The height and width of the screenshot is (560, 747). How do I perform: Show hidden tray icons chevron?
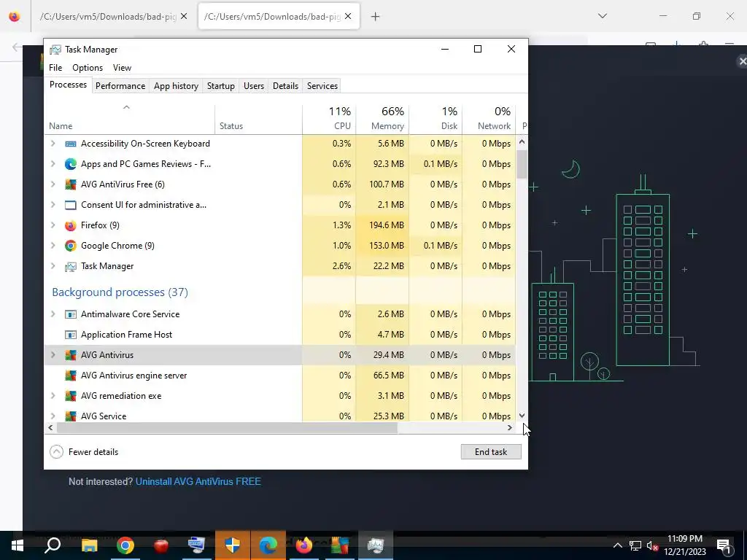[x=617, y=545]
